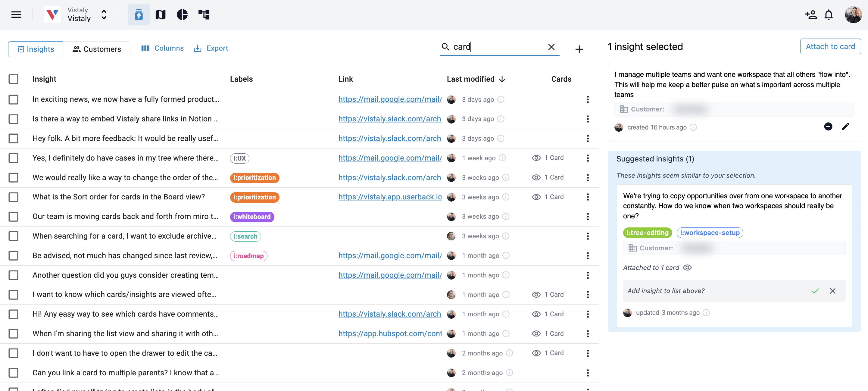Open Slack link for 'embed Vistaly share links'
The image size is (868, 391).
389,119
